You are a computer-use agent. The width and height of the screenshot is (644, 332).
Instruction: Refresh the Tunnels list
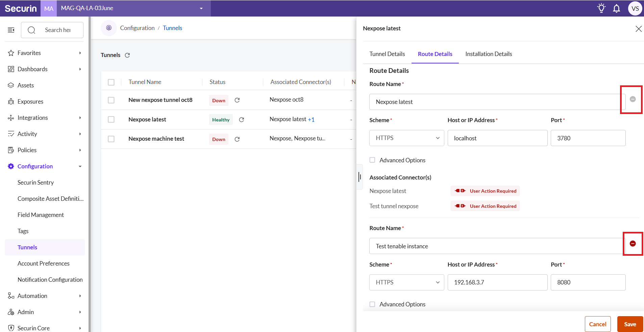tap(127, 55)
